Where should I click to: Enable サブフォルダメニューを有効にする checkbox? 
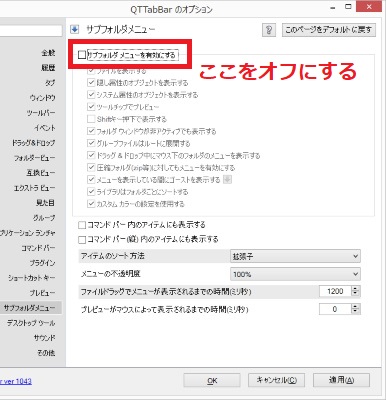pyautogui.click(x=82, y=55)
